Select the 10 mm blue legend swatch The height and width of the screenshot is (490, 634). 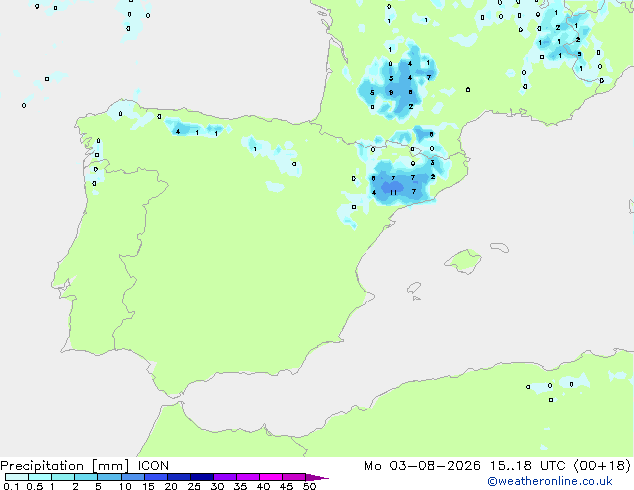132,477
